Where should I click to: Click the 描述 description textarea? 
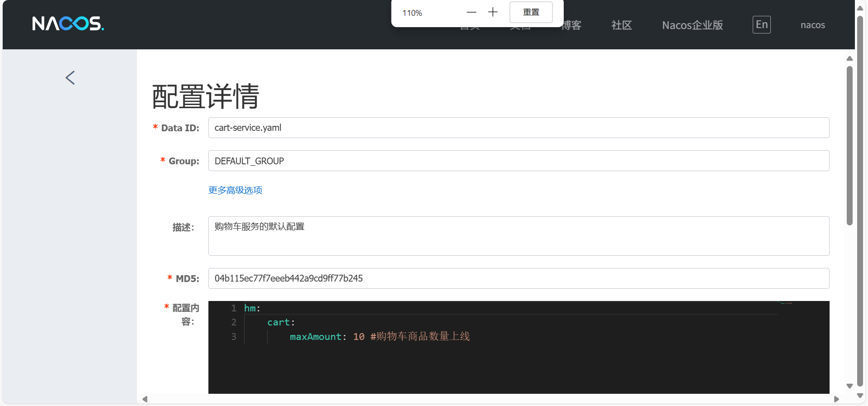519,236
